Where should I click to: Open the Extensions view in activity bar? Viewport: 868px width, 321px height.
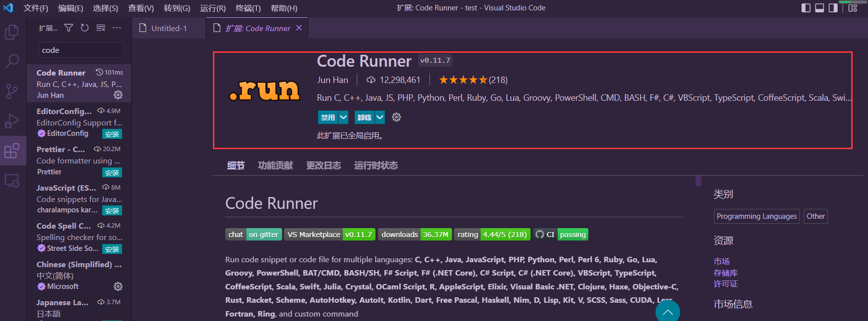pyautogui.click(x=12, y=151)
